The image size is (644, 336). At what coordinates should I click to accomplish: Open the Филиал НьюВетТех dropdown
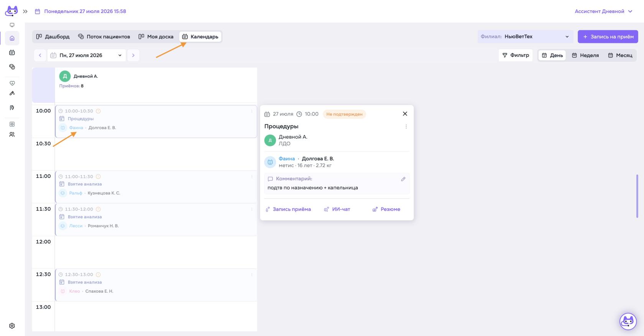[x=525, y=36]
